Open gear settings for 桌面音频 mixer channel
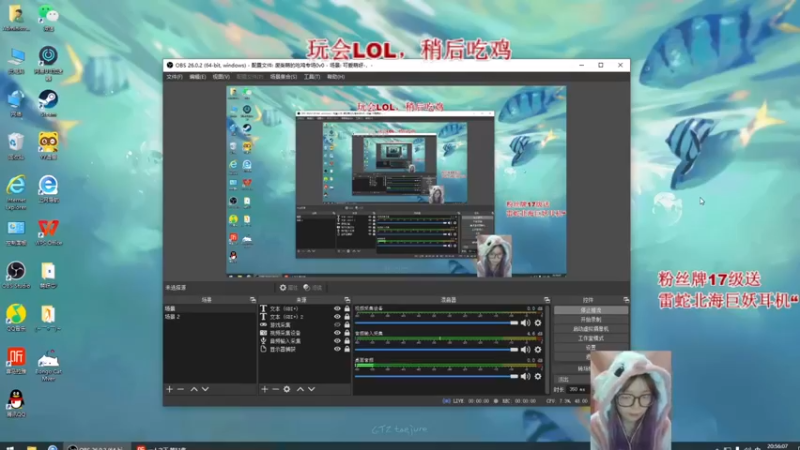 click(x=538, y=377)
